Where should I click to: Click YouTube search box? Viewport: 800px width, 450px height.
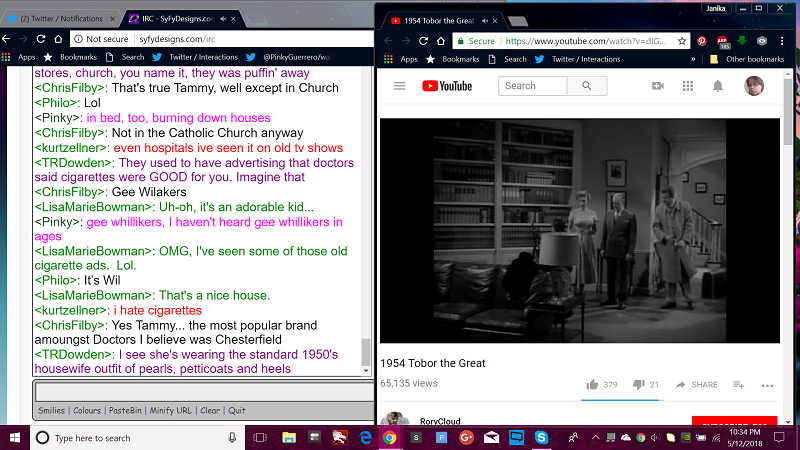click(x=533, y=86)
